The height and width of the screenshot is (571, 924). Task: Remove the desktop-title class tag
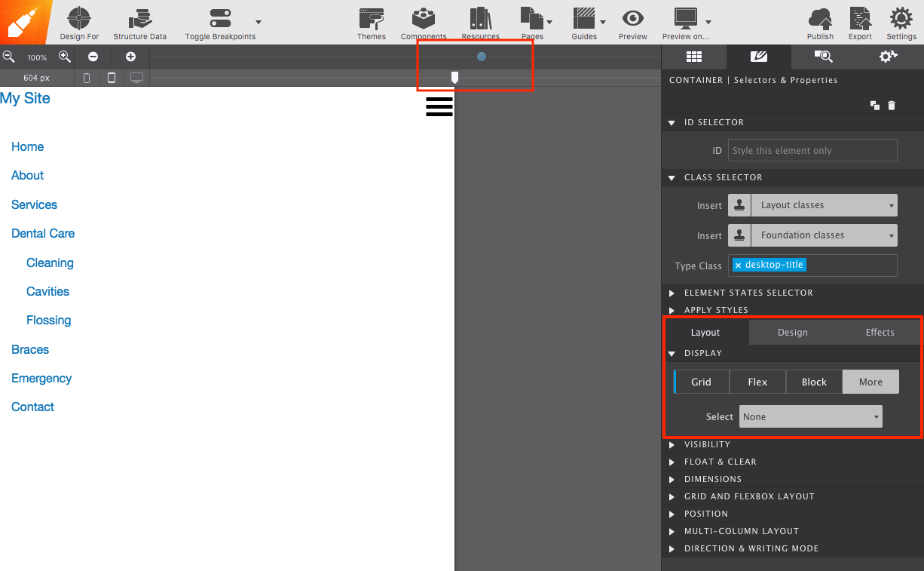coord(738,266)
